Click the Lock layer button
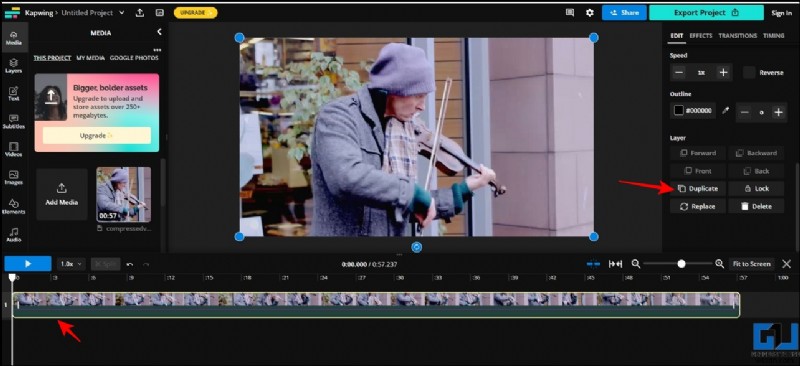This screenshot has width=800, height=366. click(x=756, y=189)
